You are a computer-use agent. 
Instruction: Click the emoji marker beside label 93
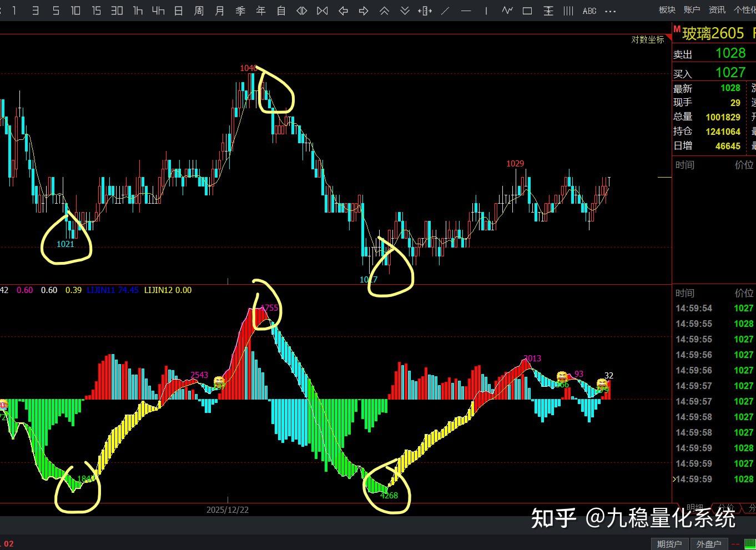click(562, 377)
